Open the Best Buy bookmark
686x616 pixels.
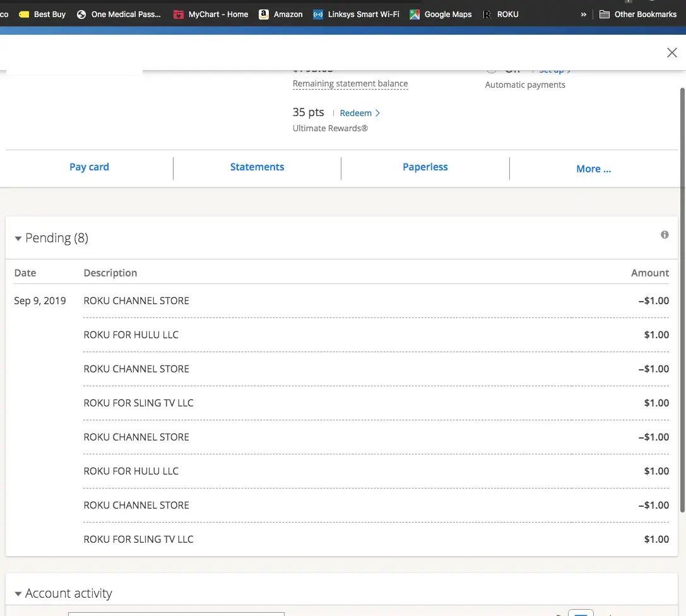click(x=43, y=14)
